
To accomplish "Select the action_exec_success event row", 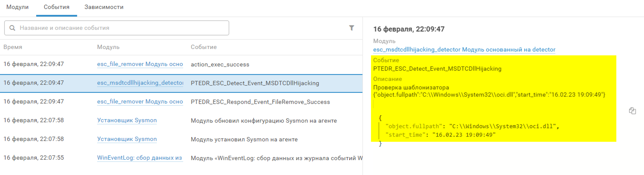I will click(220, 65).
